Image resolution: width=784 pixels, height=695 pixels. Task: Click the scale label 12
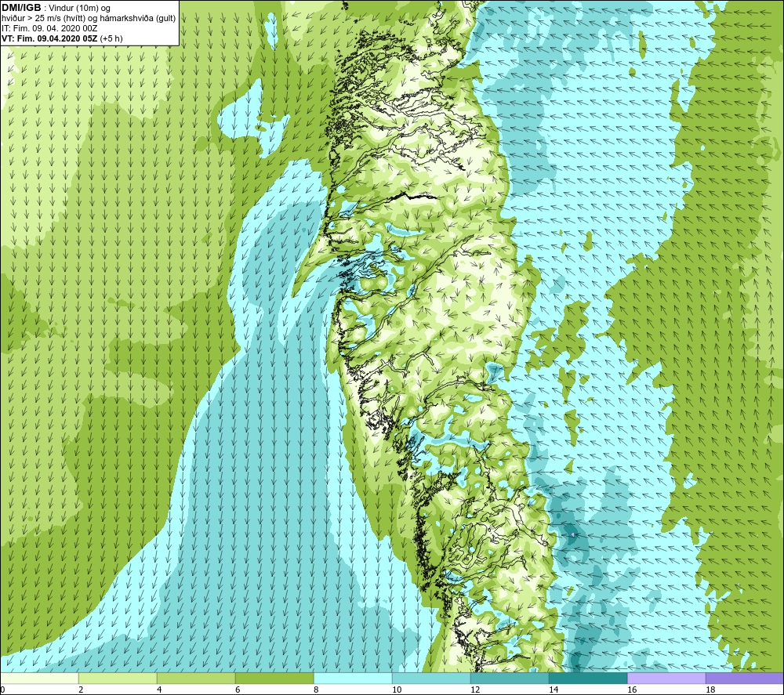[475, 690]
